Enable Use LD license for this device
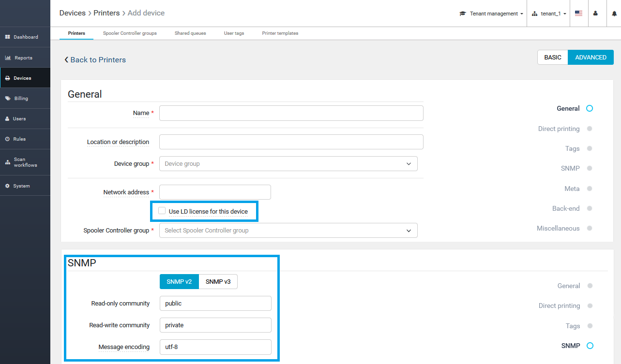Image resolution: width=621 pixels, height=364 pixels. [162, 211]
